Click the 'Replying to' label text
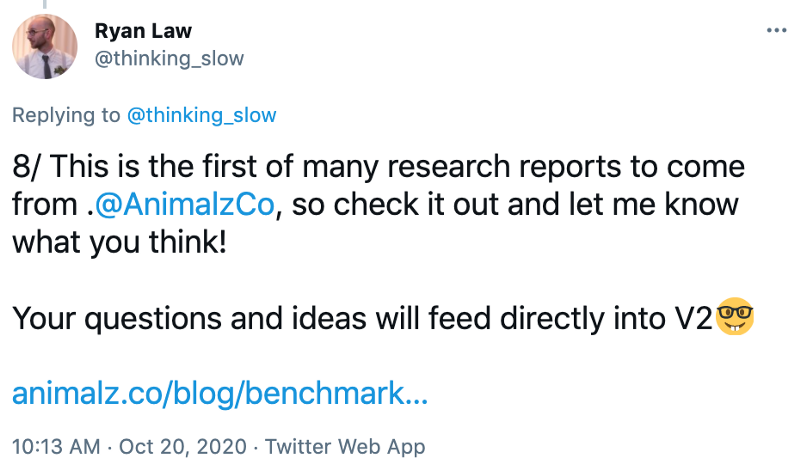 pyautogui.click(x=66, y=115)
